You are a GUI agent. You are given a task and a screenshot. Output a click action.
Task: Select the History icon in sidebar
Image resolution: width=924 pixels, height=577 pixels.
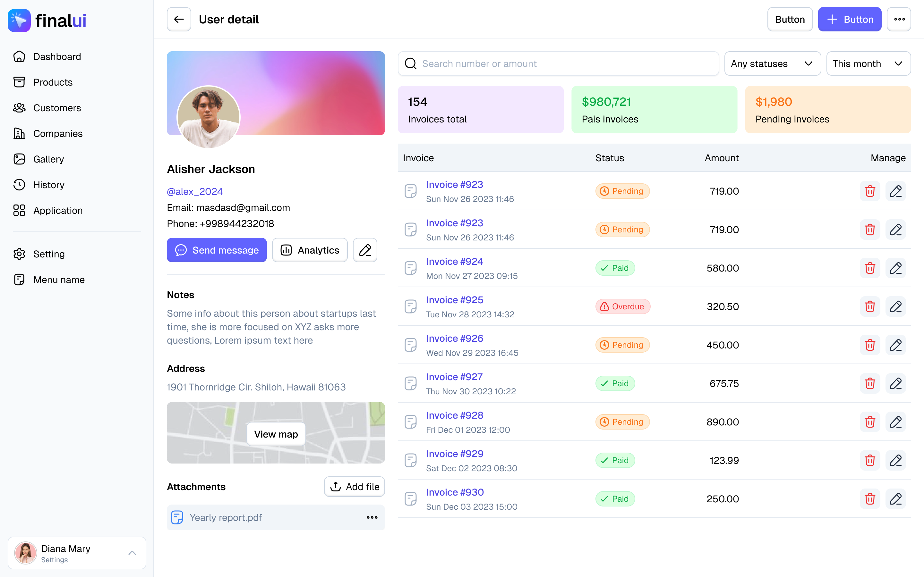(x=20, y=185)
